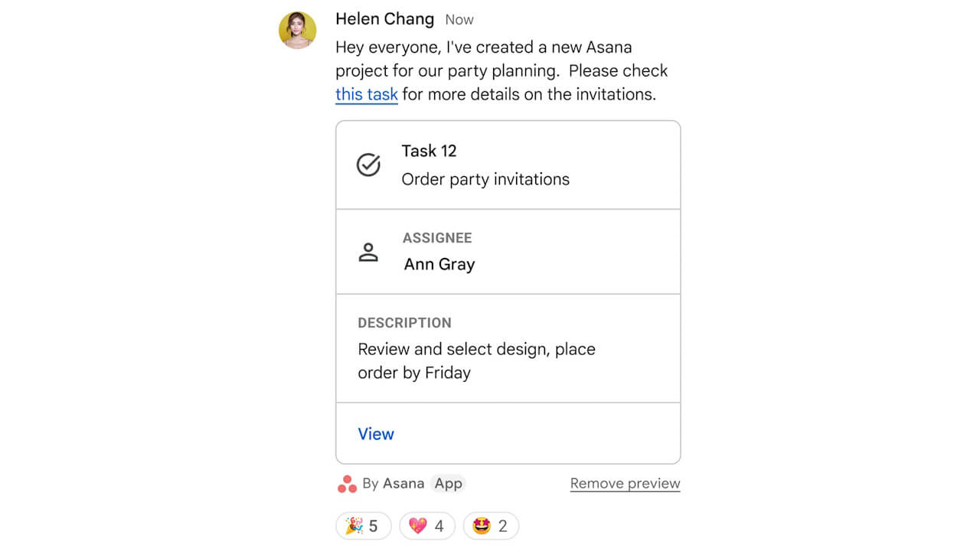Open the Assignee section showing Ann Gray

tap(508, 251)
